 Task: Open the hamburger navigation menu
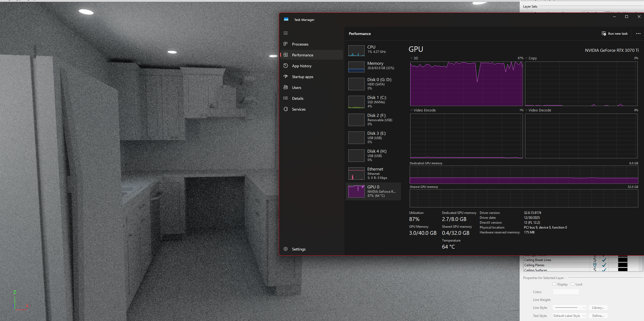(x=286, y=33)
